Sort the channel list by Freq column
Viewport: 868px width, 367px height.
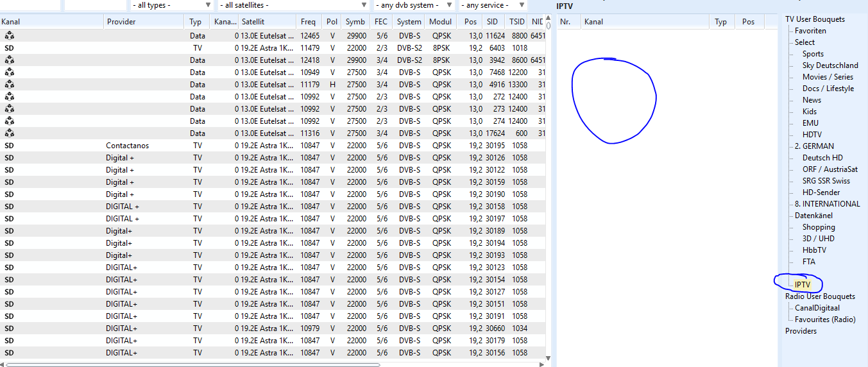308,22
